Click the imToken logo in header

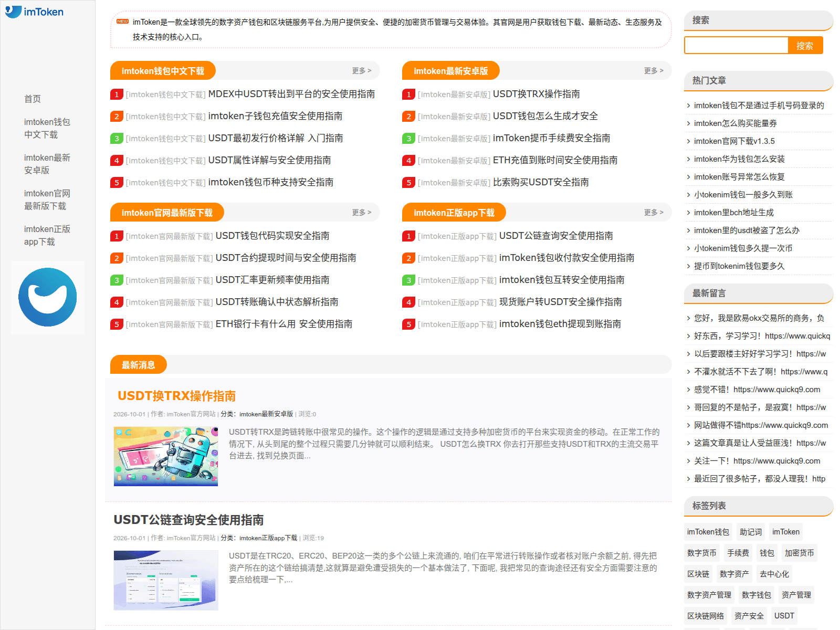coord(35,12)
